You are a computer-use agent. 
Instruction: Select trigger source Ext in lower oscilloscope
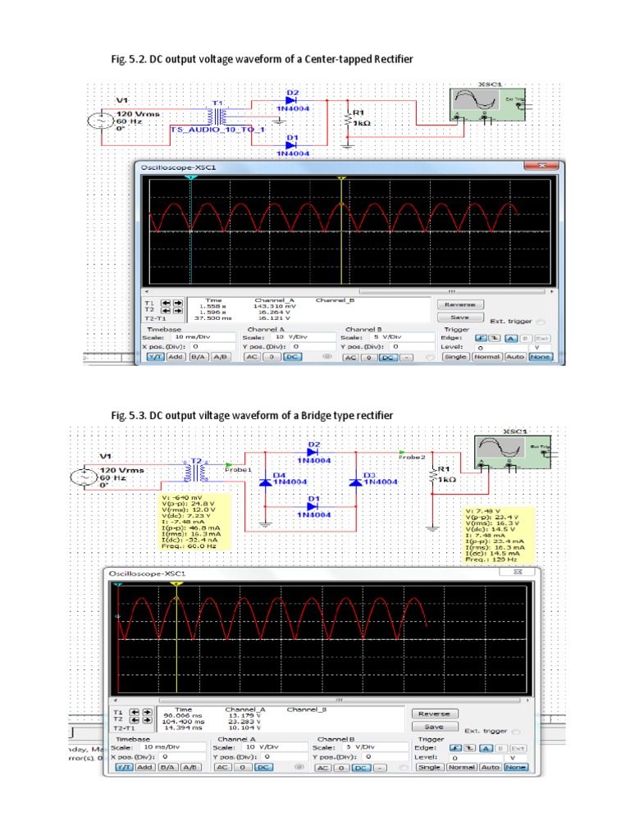tap(518, 748)
